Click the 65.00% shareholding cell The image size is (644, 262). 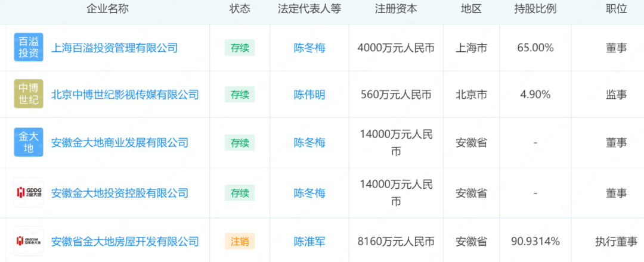(535, 48)
